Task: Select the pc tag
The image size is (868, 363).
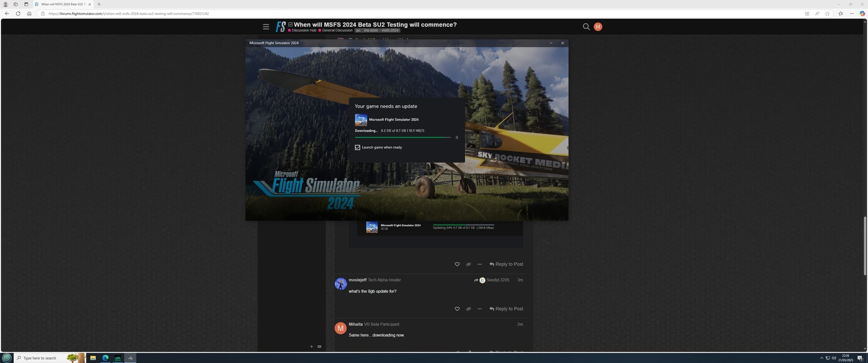Action: click(x=358, y=30)
